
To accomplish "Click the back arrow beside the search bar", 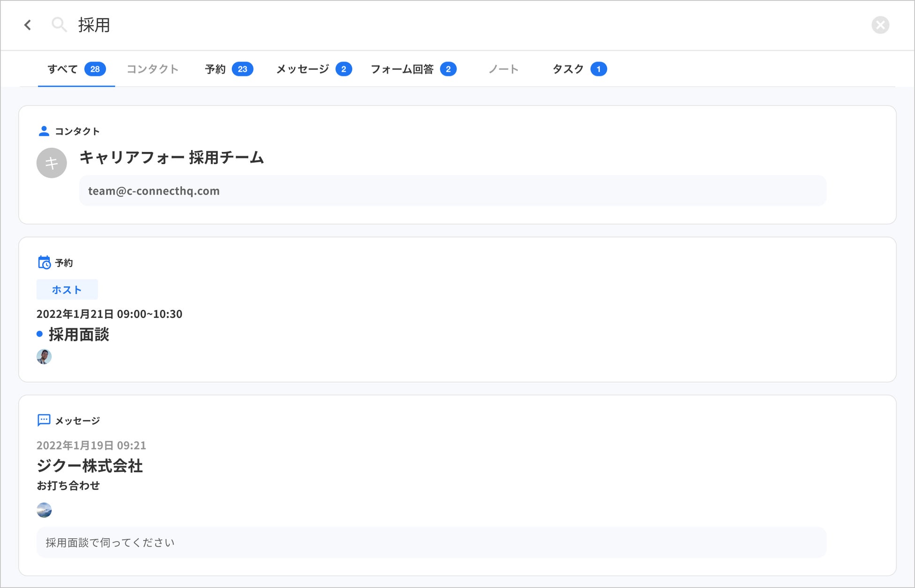I will pos(27,25).
